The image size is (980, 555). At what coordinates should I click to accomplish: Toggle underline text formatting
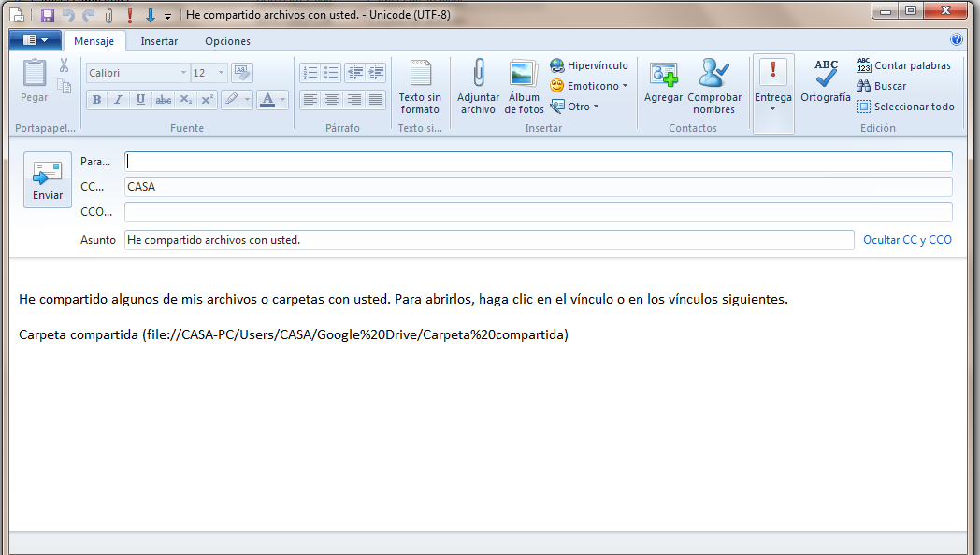point(140,100)
